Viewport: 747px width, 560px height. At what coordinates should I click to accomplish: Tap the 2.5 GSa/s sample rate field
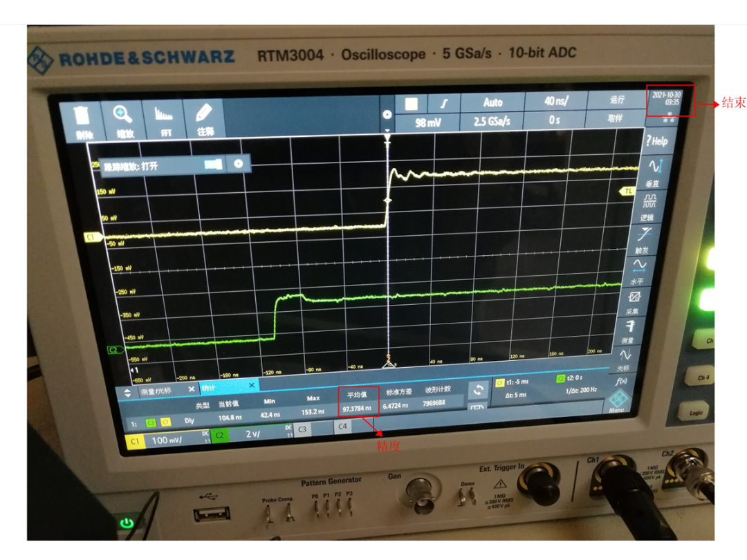[x=492, y=122]
